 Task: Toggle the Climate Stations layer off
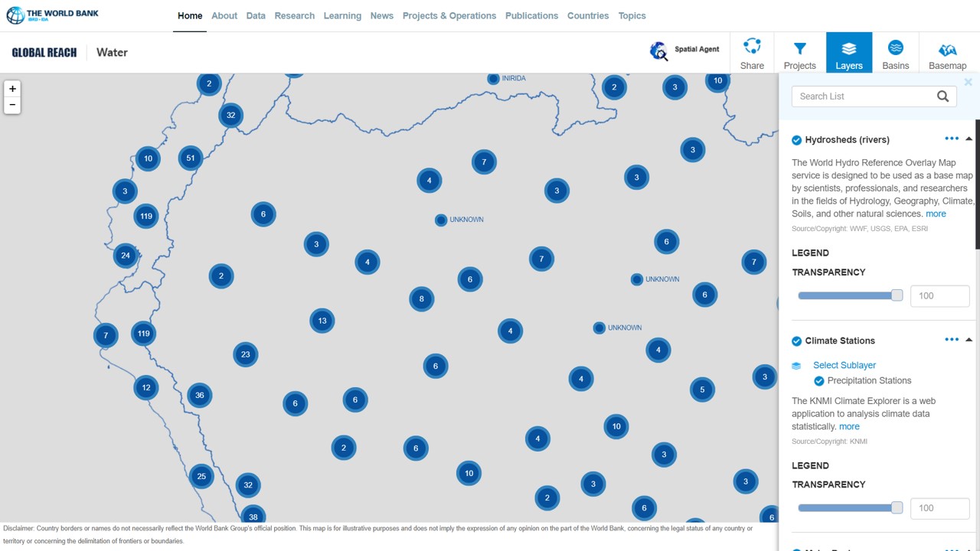[796, 341]
